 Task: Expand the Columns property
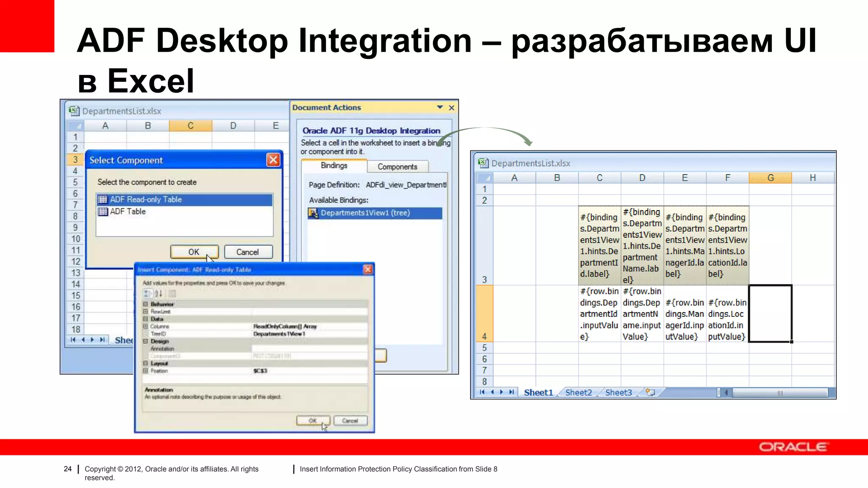[x=145, y=326]
